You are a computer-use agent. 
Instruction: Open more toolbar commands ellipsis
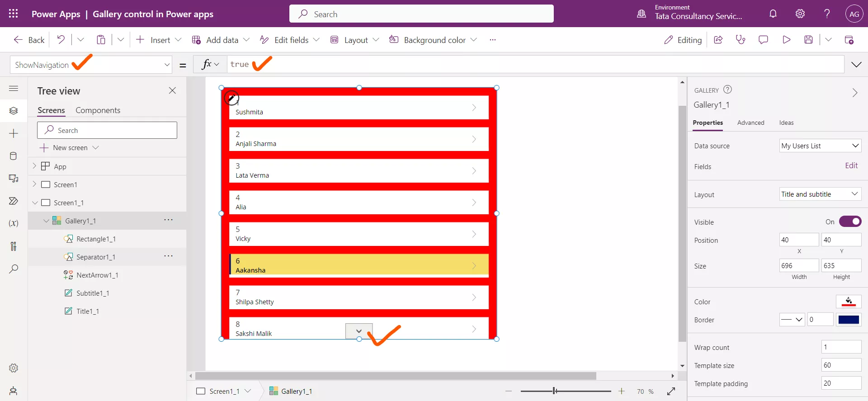[x=493, y=40]
